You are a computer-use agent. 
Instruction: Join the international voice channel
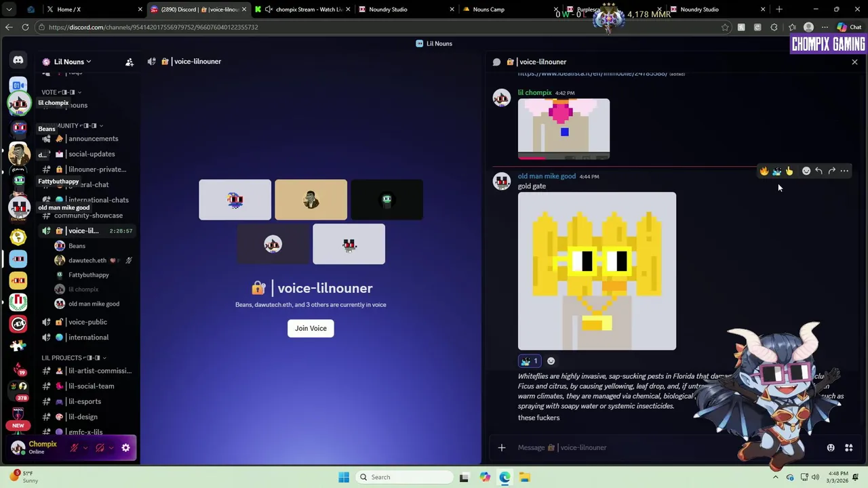87,338
